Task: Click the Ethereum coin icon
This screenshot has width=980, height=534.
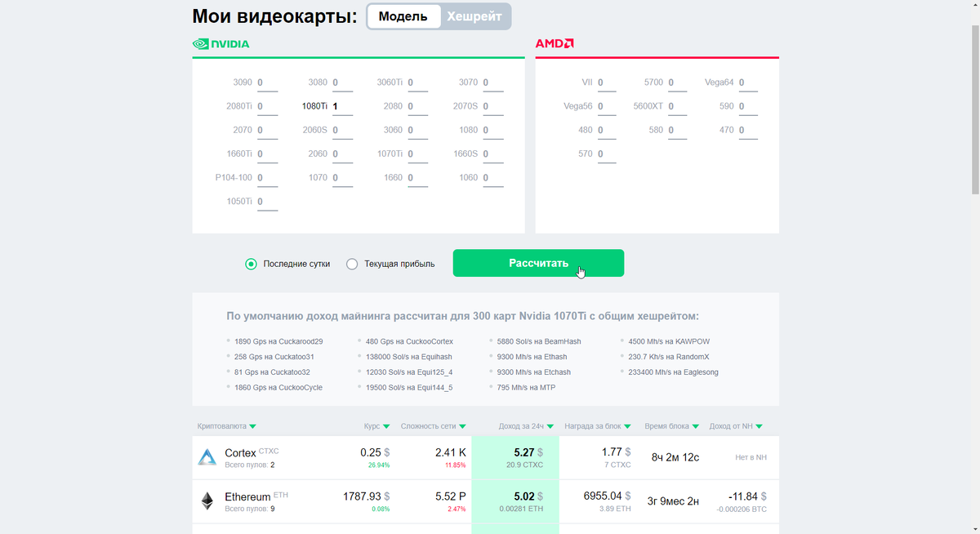Action: pyautogui.click(x=207, y=501)
